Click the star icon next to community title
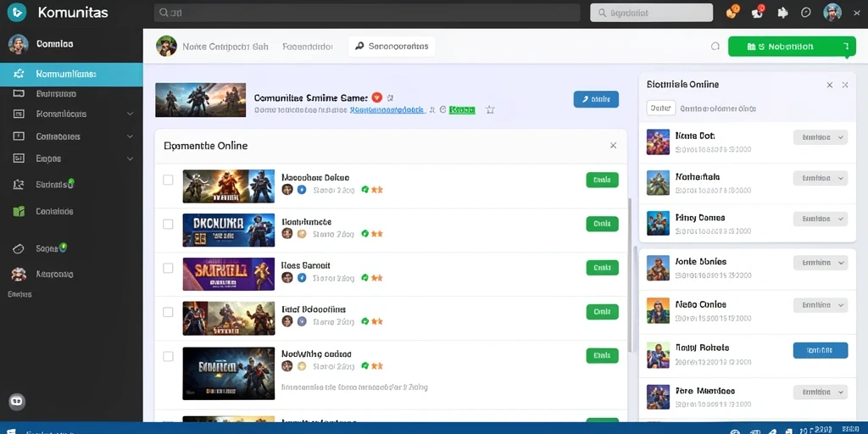Image resolution: width=868 pixels, height=434 pixels. 490,109
